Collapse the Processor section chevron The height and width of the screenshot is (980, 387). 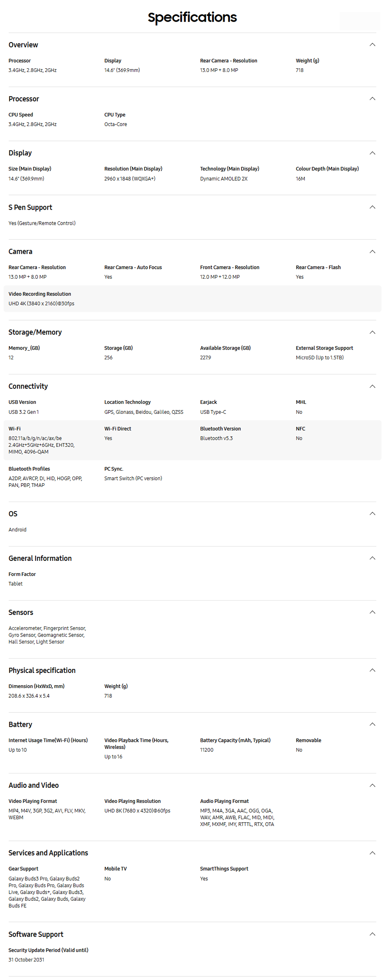point(372,99)
